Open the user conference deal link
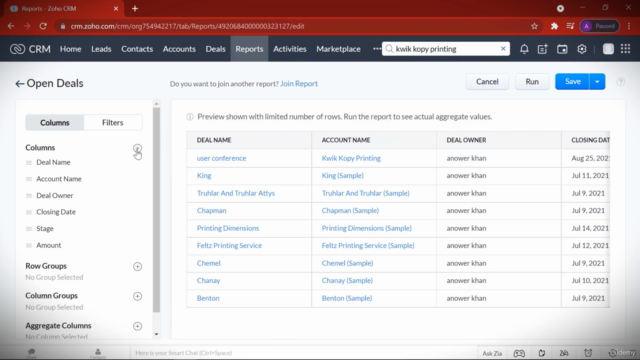Image resolution: width=640 pixels, height=360 pixels. point(221,158)
